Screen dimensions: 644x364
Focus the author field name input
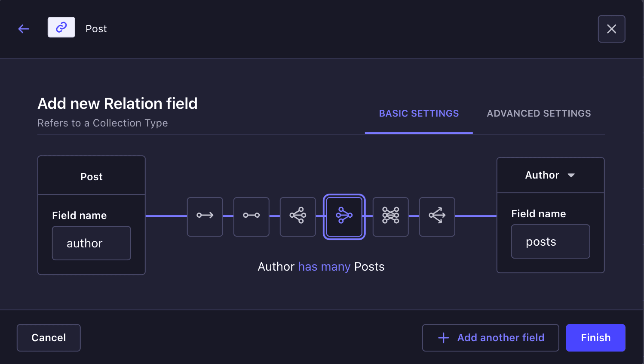[92, 243]
